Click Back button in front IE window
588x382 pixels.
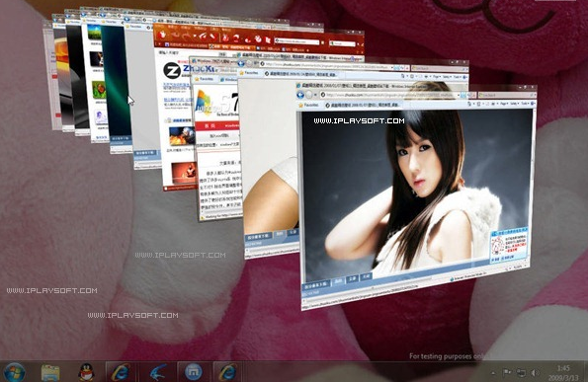(300, 95)
